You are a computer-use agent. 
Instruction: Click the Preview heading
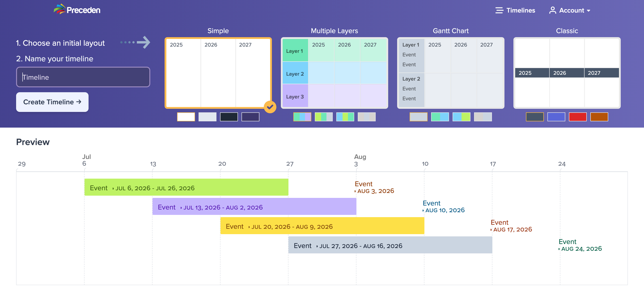point(33,142)
